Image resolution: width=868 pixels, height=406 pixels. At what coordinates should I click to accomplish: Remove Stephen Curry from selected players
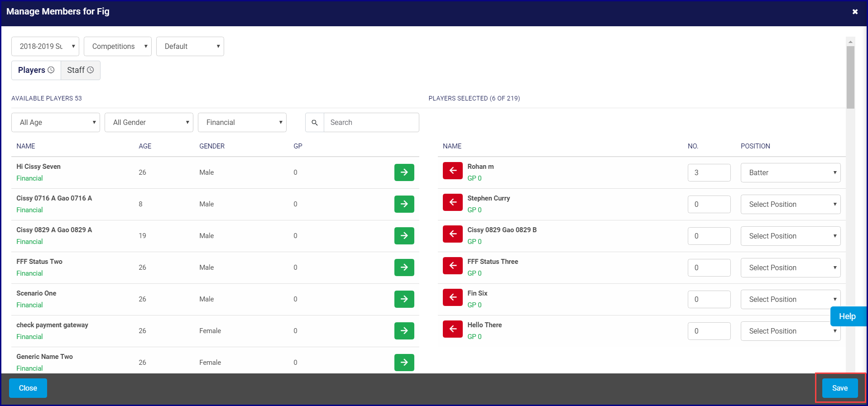coord(452,202)
